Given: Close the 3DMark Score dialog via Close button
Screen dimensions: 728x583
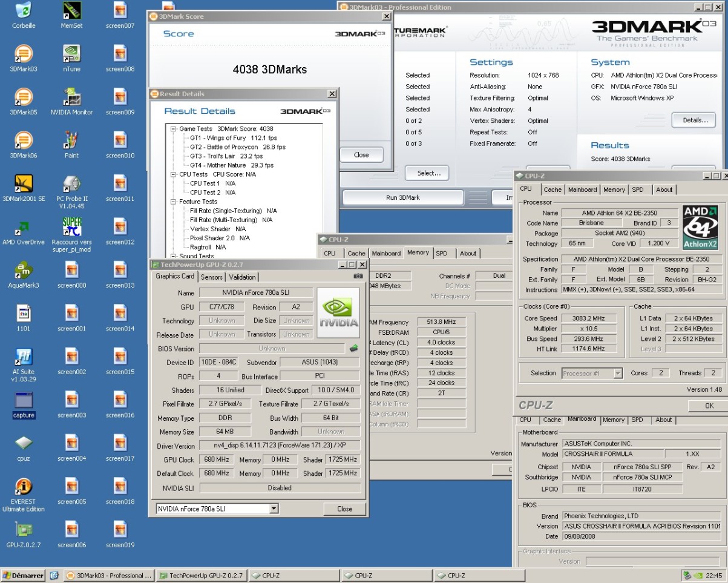Looking at the screenshot, I should coord(361,155).
